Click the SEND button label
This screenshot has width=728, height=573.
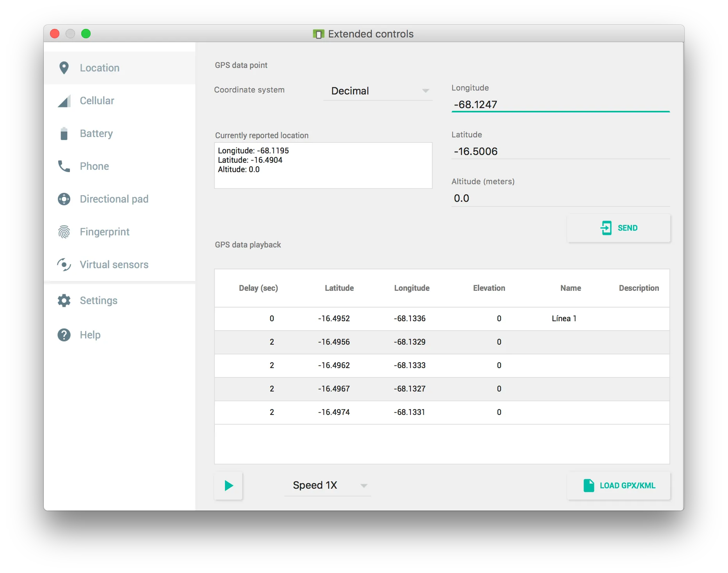[628, 228]
